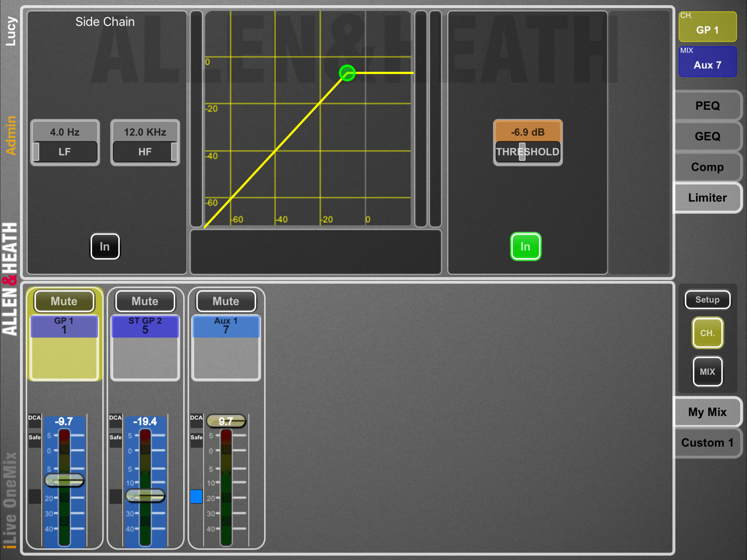Click the green threshold point on graph

pos(347,73)
